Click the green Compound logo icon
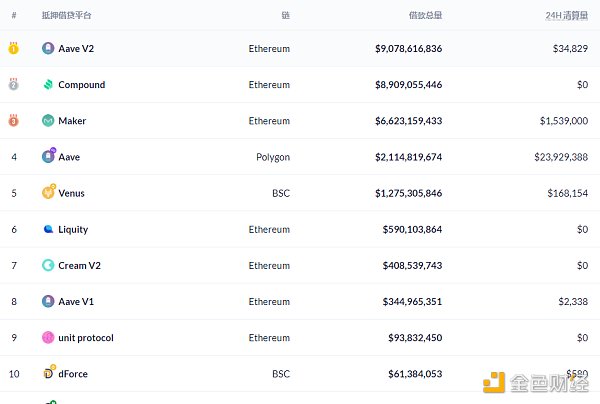This screenshot has width=600, height=404. pyautogui.click(x=48, y=85)
